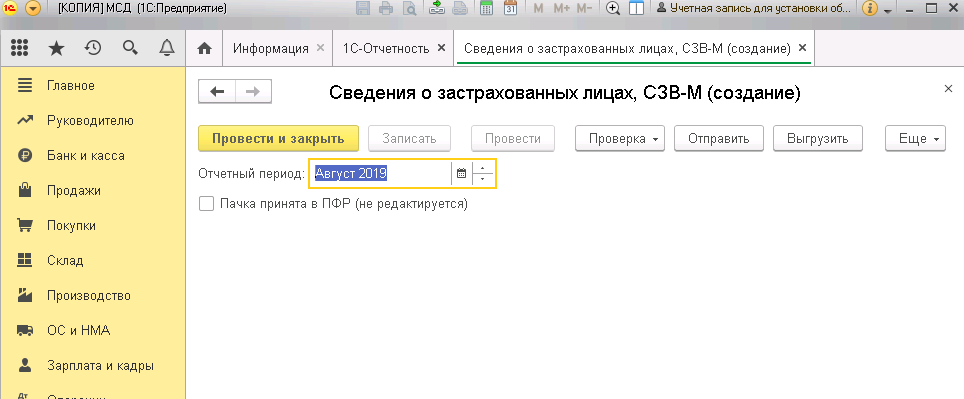Go to the home page icon
The height and width of the screenshot is (399, 964).
coord(204,49)
